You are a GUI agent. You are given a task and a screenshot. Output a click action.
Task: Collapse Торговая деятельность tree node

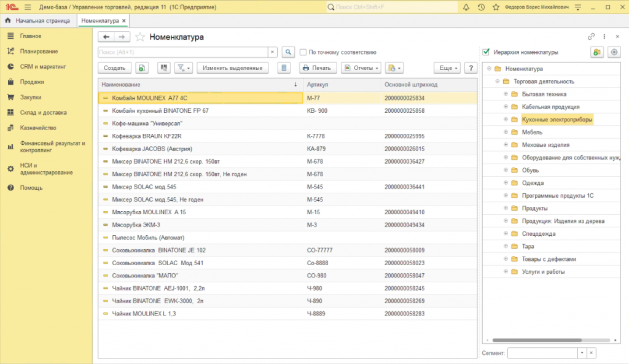[x=498, y=82]
